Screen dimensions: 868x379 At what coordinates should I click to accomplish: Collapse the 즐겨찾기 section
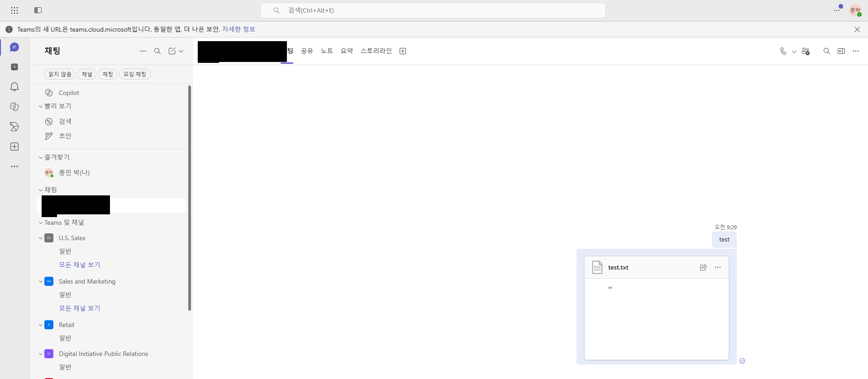click(41, 157)
